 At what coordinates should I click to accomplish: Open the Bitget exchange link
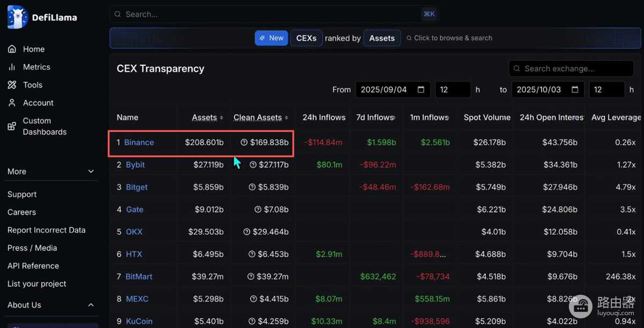[137, 188]
